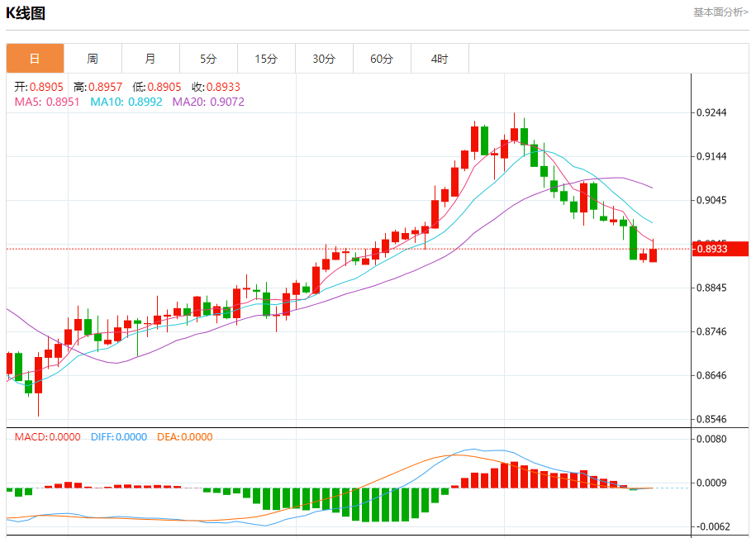Click the 0.9144 price axis label

pyautogui.click(x=711, y=156)
